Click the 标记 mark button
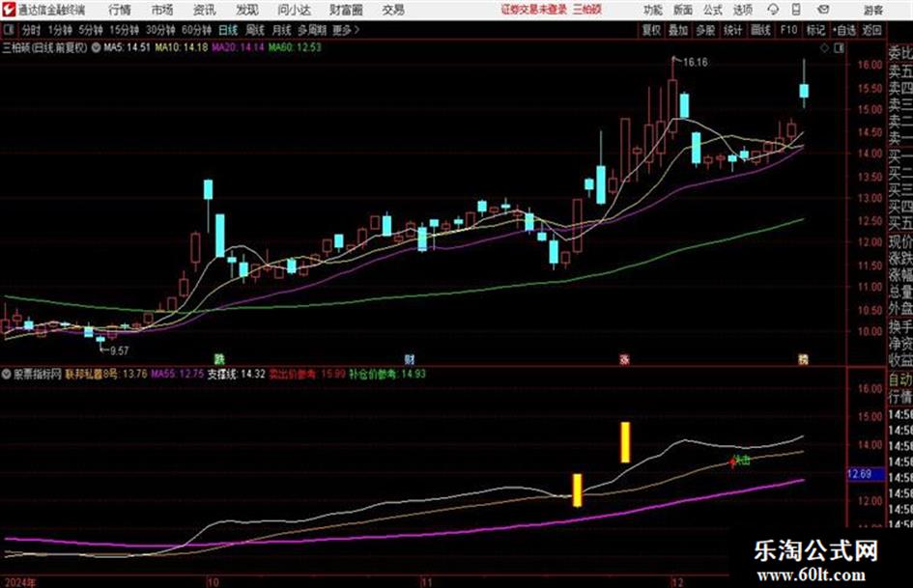This screenshot has height=588, width=913. (x=815, y=30)
